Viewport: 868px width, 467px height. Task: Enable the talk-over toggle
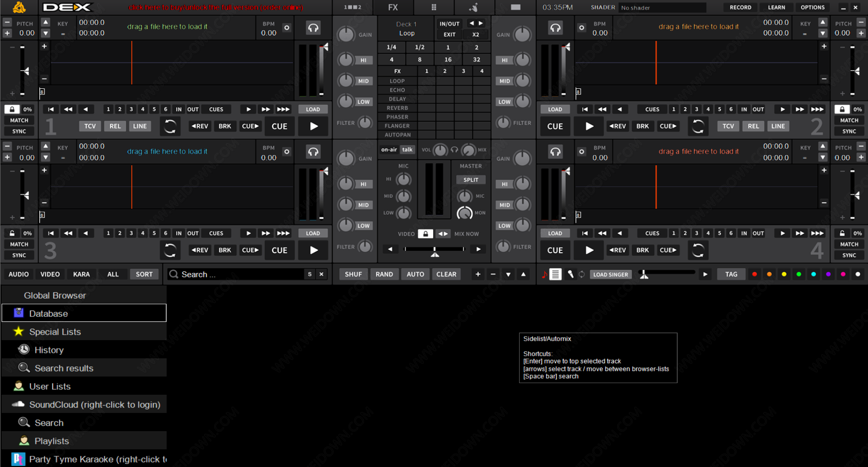pyautogui.click(x=407, y=150)
